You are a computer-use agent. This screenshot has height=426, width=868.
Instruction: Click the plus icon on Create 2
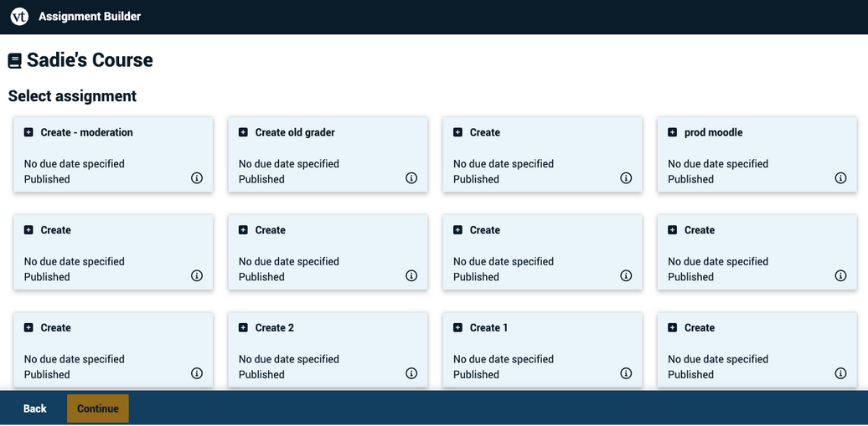243,327
